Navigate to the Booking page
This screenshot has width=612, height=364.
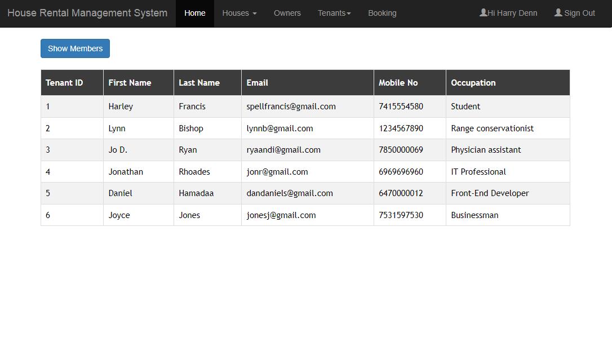[x=382, y=13]
